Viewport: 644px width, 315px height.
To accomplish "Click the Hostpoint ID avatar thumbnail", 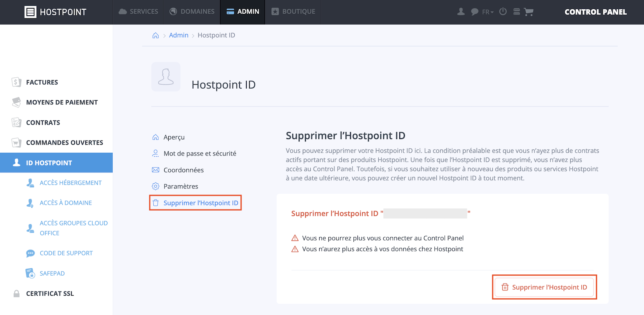I will pos(166,77).
